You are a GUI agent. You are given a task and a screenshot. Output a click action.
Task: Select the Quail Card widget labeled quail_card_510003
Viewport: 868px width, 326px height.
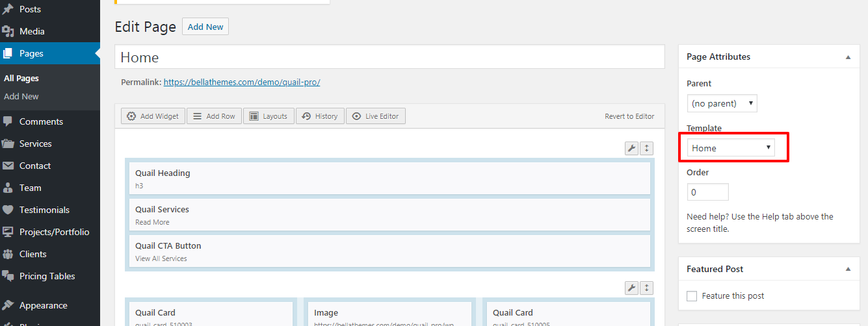[211, 314]
